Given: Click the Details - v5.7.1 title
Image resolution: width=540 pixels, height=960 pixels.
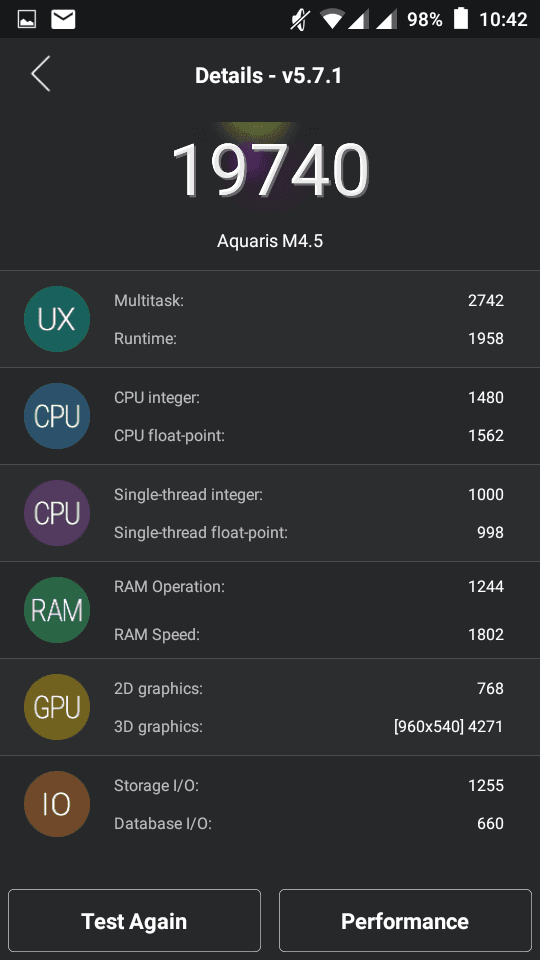Looking at the screenshot, I should [268, 76].
